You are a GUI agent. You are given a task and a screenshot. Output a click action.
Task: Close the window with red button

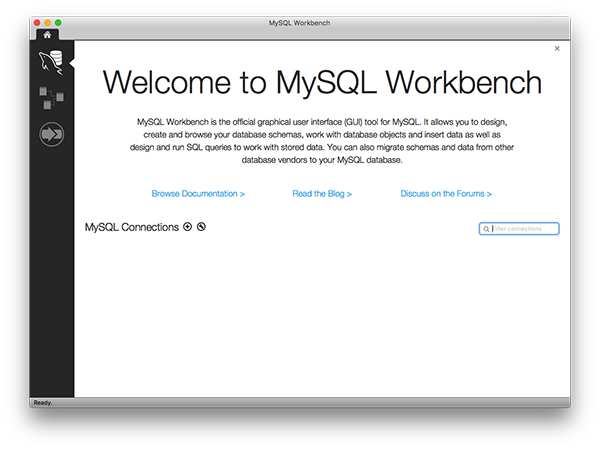pyautogui.click(x=37, y=23)
